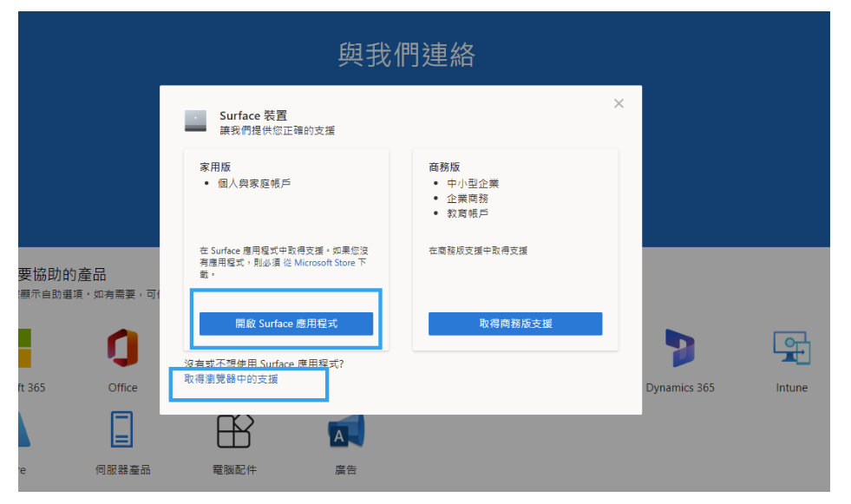The height and width of the screenshot is (504, 851).
Task: Click the 與我們連絡 page heading
Action: [x=407, y=55]
